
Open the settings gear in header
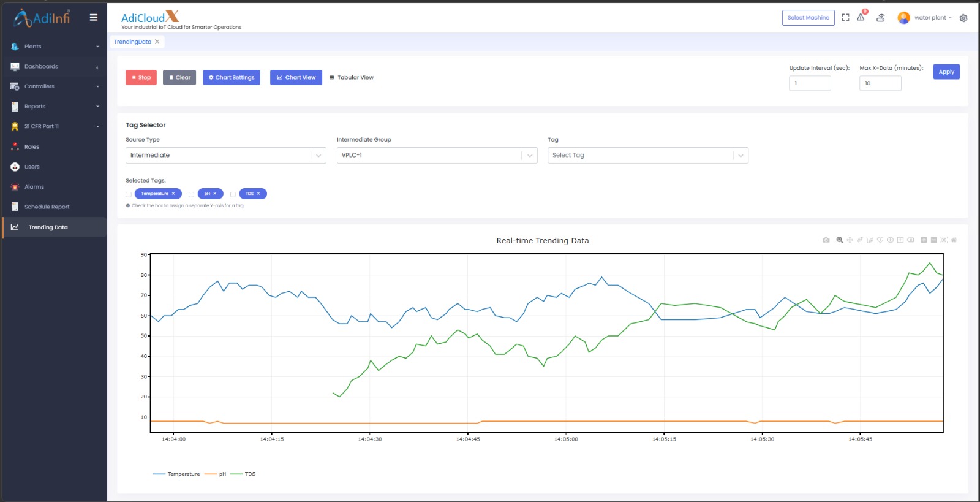[x=963, y=18]
